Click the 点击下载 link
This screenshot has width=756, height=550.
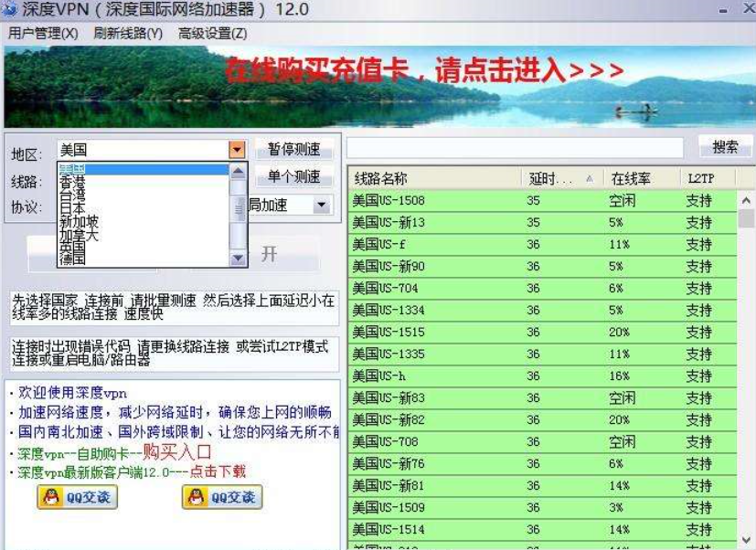(218, 471)
